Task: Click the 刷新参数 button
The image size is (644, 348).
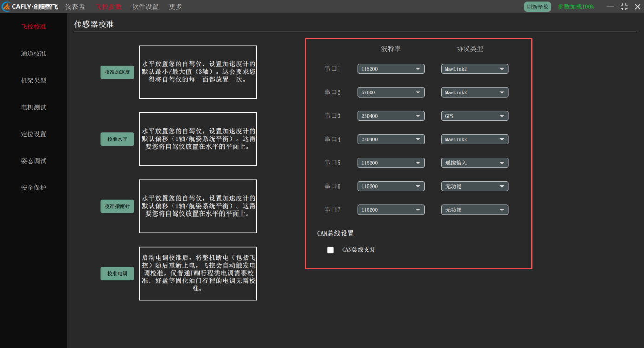Action: tap(538, 7)
